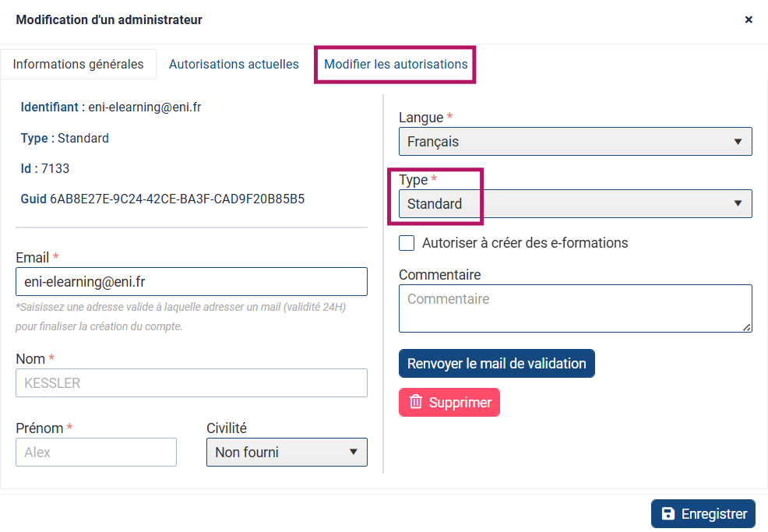The width and height of the screenshot is (768, 532).
Task: Click the trash icon on Supprimer
Action: 415,402
